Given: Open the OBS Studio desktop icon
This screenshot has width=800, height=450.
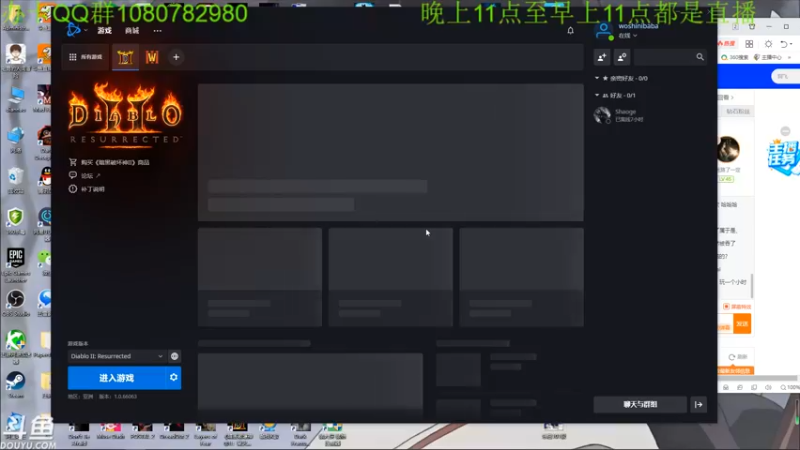Looking at the screenshot, I should pos(16,303).
